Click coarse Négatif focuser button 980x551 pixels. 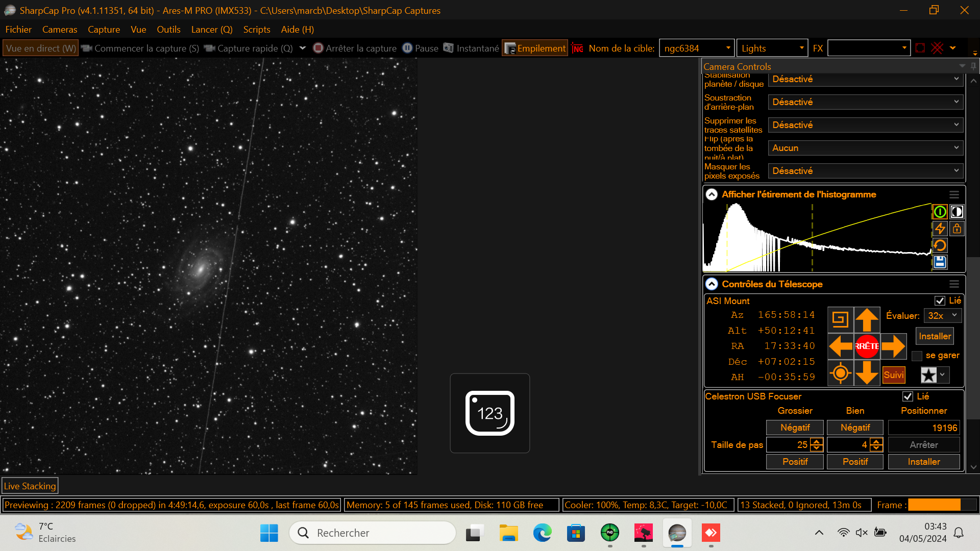point(795,428)
